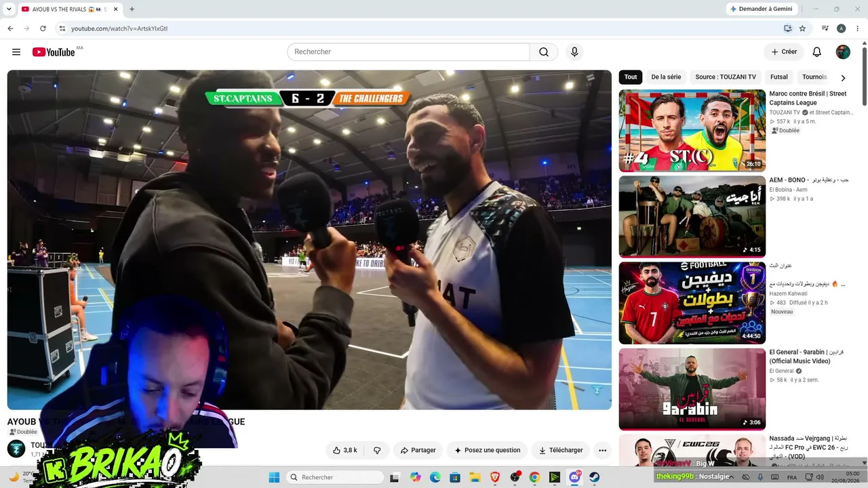This screenshot has width=868, height=488.
Task: Open the Chrome profile avatar
Action: pos(842,28)
